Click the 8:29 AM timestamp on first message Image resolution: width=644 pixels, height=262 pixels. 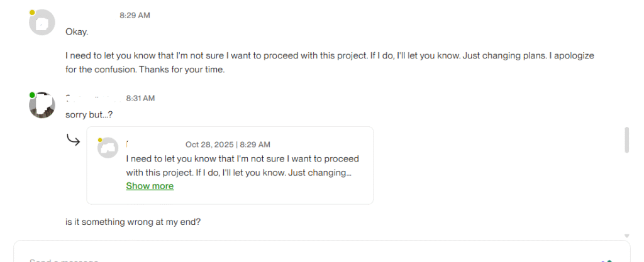135,15
